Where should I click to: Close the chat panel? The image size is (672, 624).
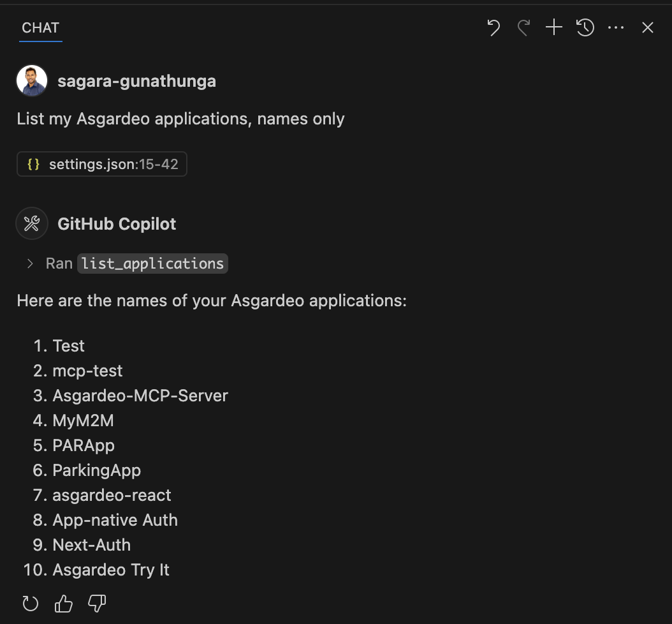click(648, 27)
